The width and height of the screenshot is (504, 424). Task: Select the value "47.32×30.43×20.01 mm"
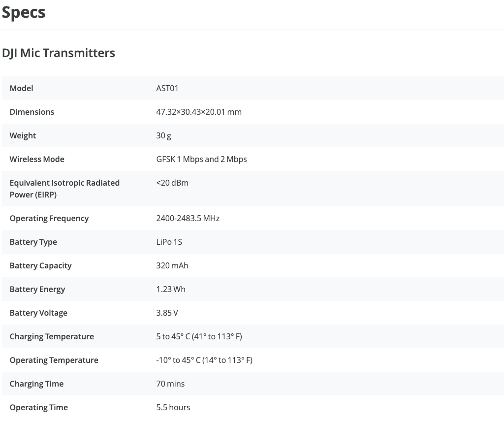199,112
